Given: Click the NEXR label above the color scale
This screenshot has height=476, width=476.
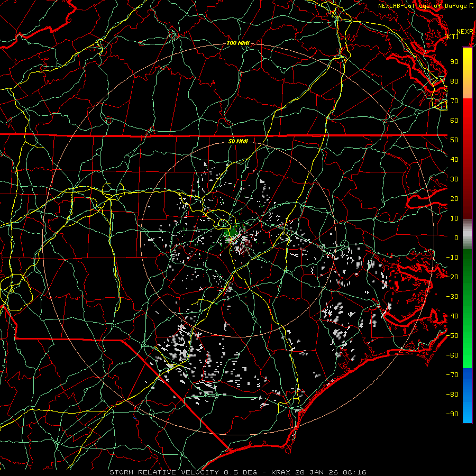Looking at the screenshot, I should 465,32.
